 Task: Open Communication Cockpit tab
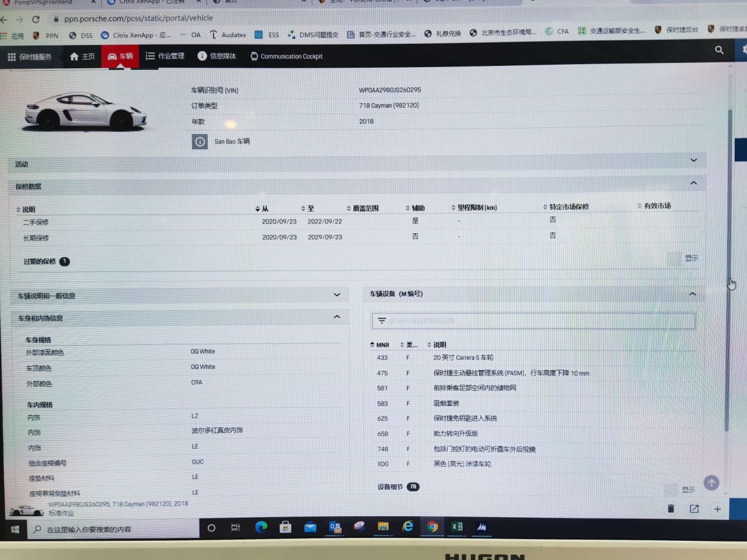287,57
